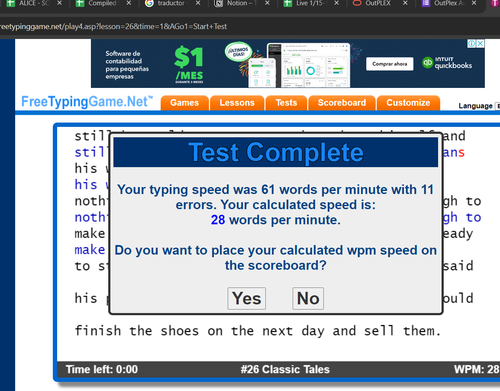The width and height of the screenshot is (500, 391).
Task: Open the Language dropdown
Action: 498,106
